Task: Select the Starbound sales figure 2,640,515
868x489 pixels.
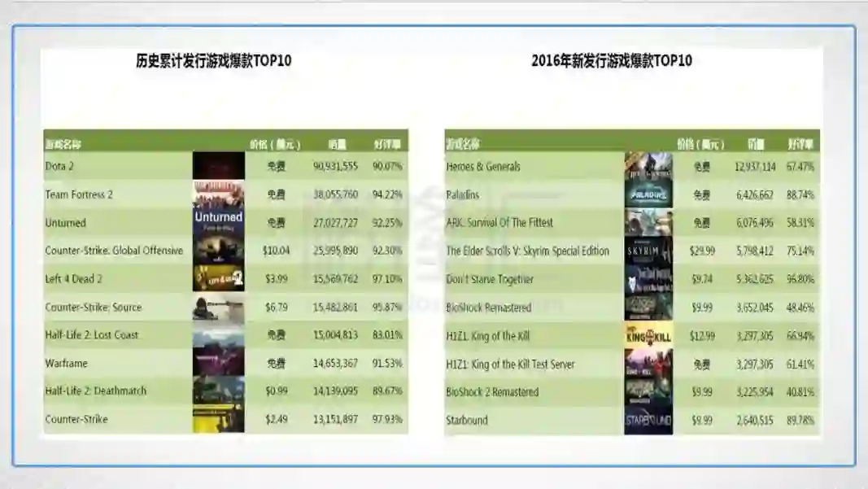Action: click(x=755, y=421)
